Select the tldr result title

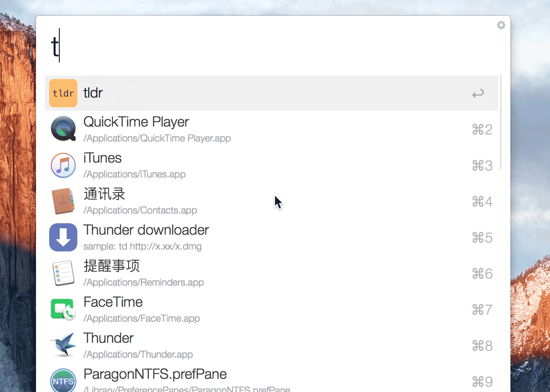pyautogui.click(x=93, y=93)
